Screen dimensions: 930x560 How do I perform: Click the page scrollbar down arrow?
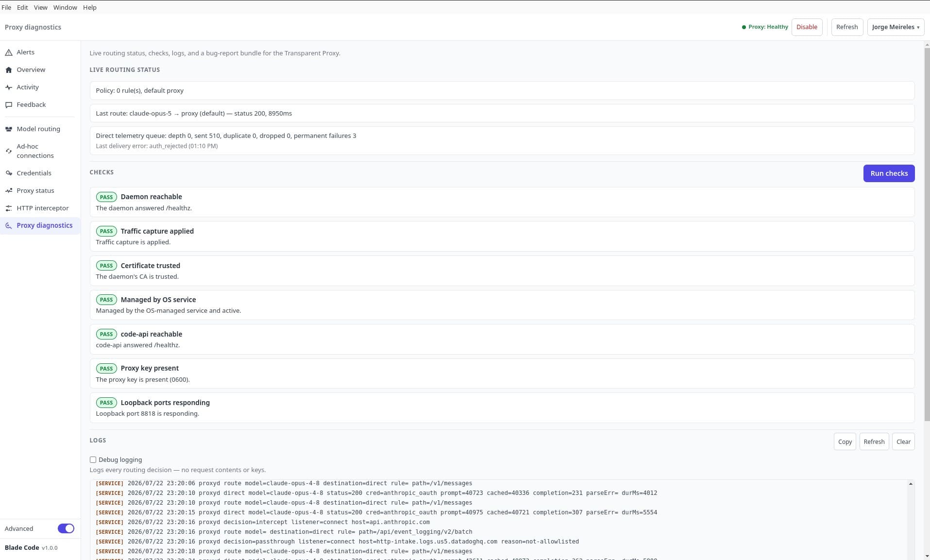coord(927,556)
